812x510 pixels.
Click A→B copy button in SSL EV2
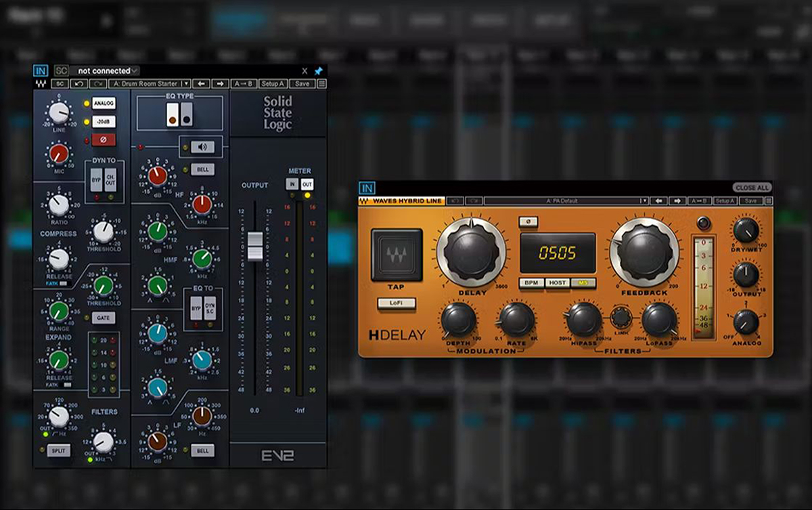tap(244, 83)
